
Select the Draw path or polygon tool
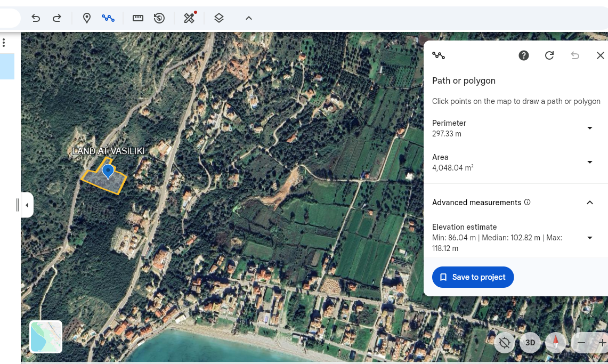pos(108,18)
